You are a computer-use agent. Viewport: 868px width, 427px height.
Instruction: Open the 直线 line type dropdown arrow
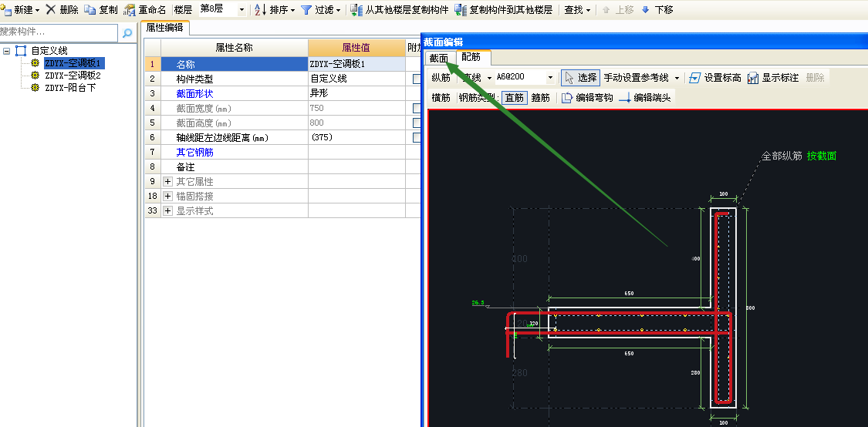point(489,78)
